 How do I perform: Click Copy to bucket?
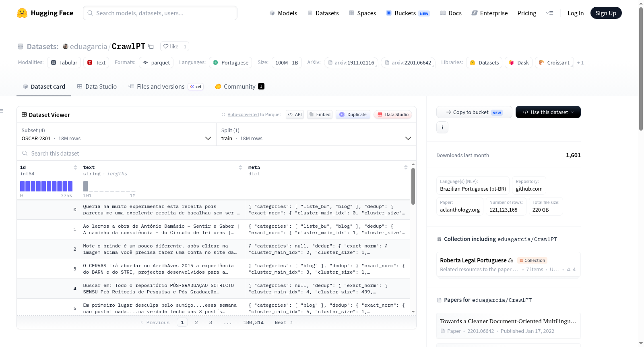click(474, 112)
